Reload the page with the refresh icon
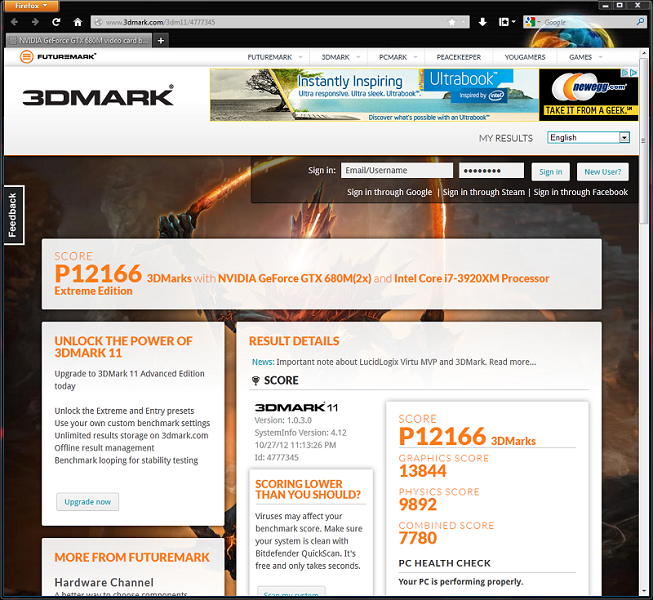Screen dimensions: 653x600 56,22
